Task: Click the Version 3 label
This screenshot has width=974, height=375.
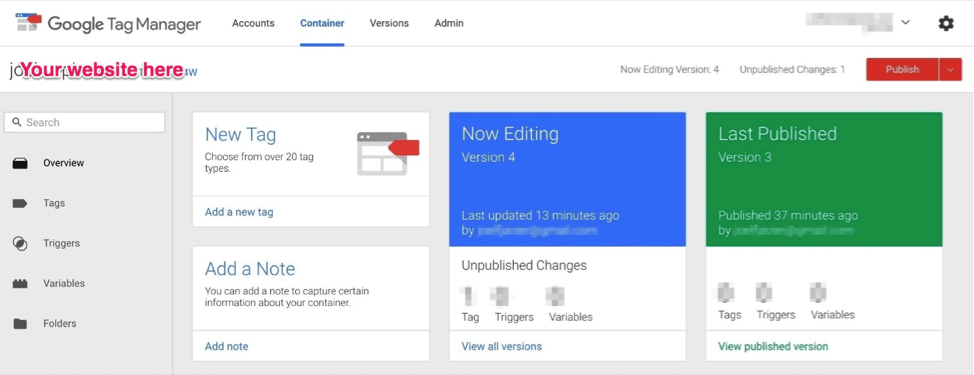Action: coord(745,158)
